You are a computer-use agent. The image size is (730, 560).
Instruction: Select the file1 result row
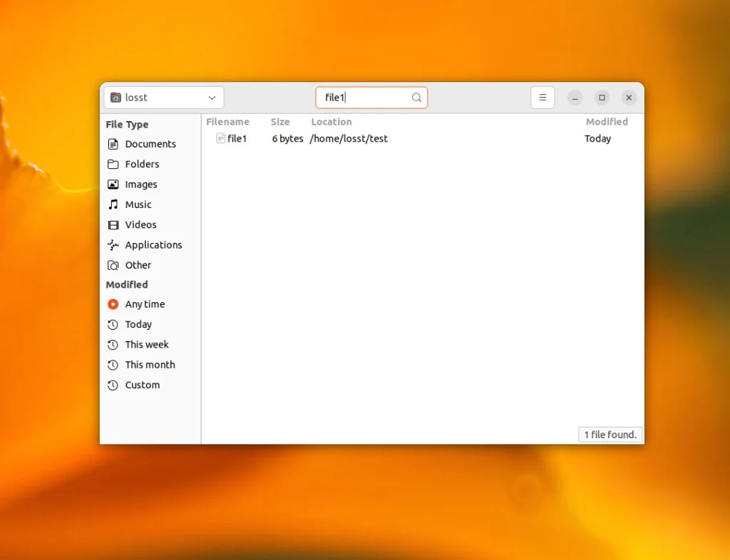coord(423,139)
